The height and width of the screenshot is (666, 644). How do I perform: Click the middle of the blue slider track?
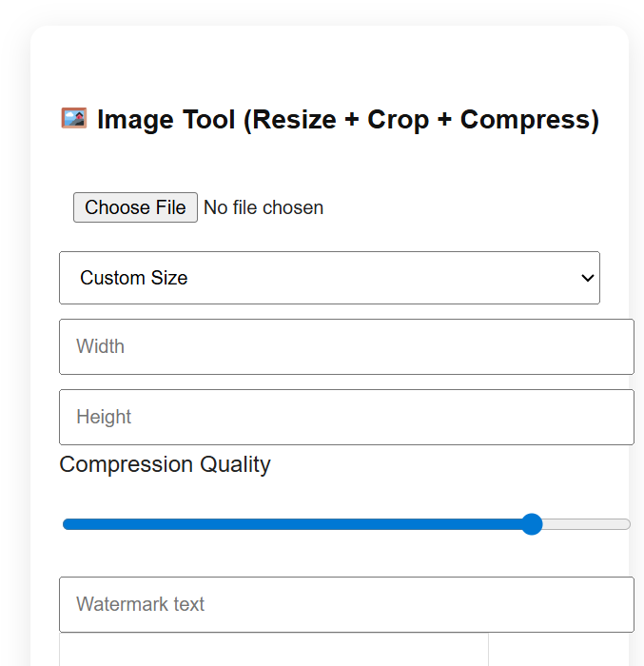coord(295,524)
